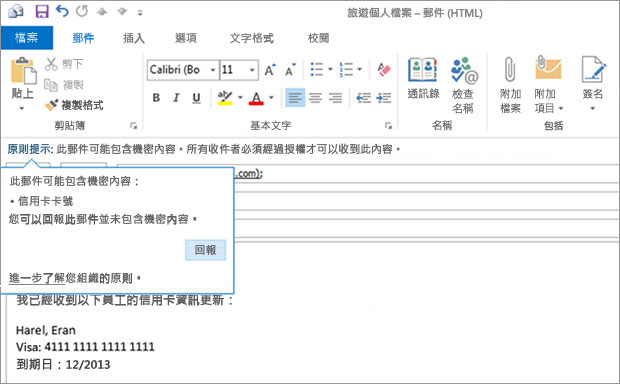The height and width of the screenshot is (384, 620).
Task: Click the Redo arrow icon
Action: click(82, 11)
